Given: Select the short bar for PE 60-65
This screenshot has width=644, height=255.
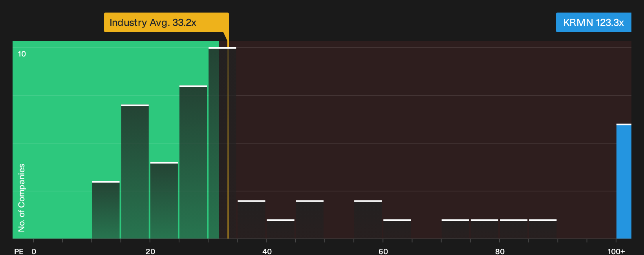Looking at the screenshot, I should pyautogui.click(x=397, y=229).
